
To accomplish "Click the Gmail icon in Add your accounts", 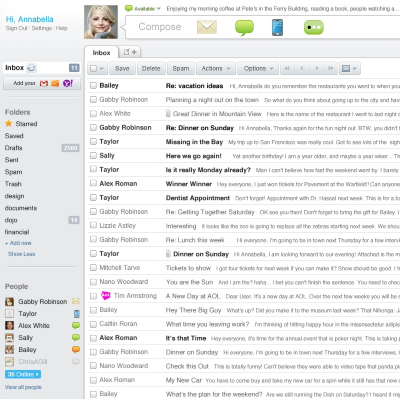I will (x=44, y=83).
